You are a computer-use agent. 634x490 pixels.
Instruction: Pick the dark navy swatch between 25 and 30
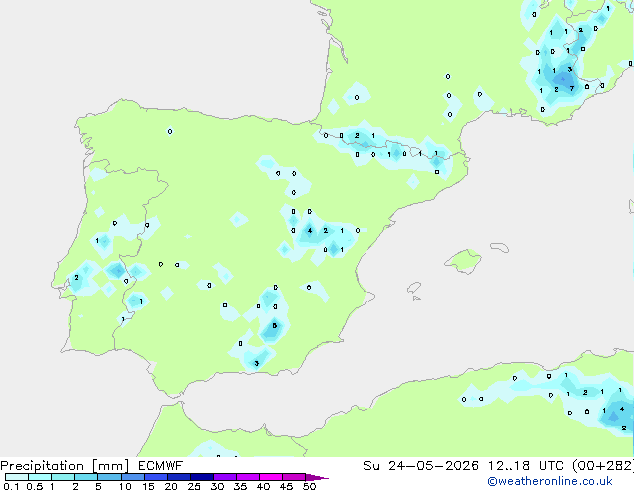tap(202, 477)
